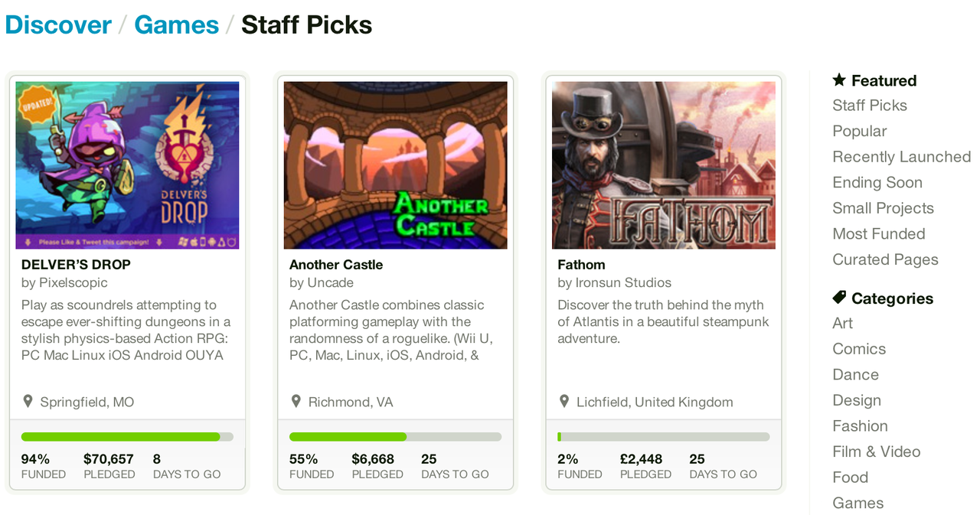This screenshot has width=980, height=515.
Task: Open the Delver's Drop project thumbnail
Action: point(127,165)
